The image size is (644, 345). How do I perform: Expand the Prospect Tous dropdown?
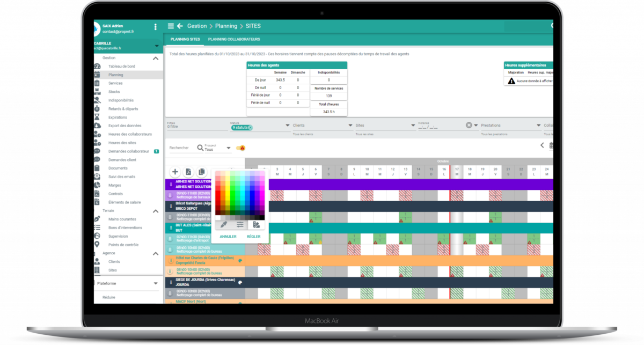(229, 148)
